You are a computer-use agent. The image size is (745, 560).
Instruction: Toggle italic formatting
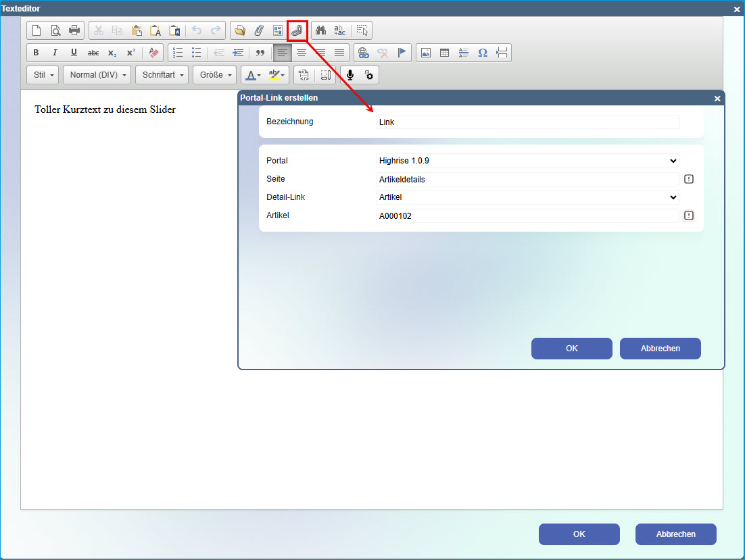55,53
